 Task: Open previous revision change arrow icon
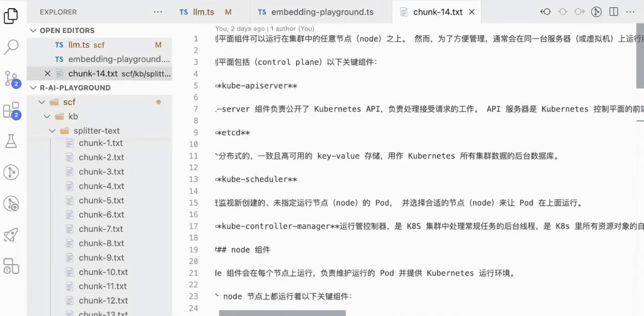[x=546, y=12]
